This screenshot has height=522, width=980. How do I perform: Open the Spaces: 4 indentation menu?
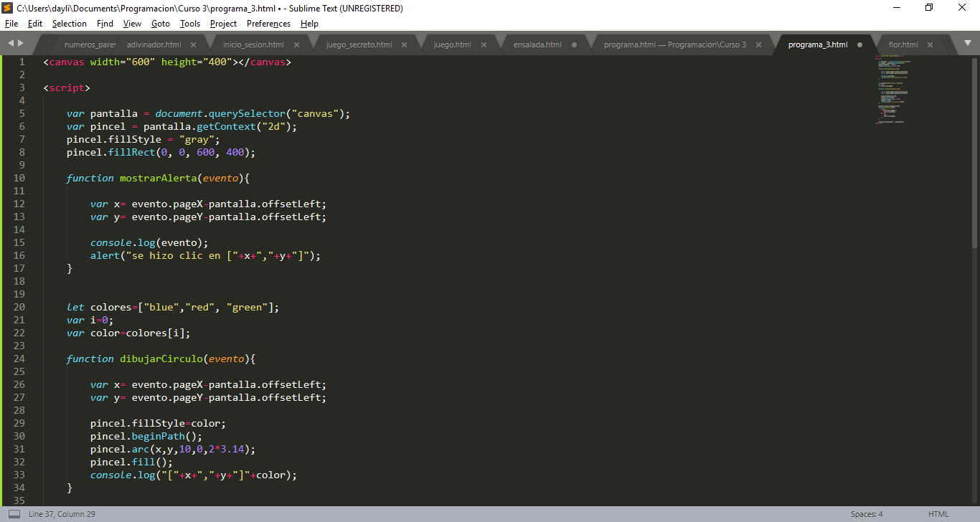pyautogui.click(x=867, y=514)
